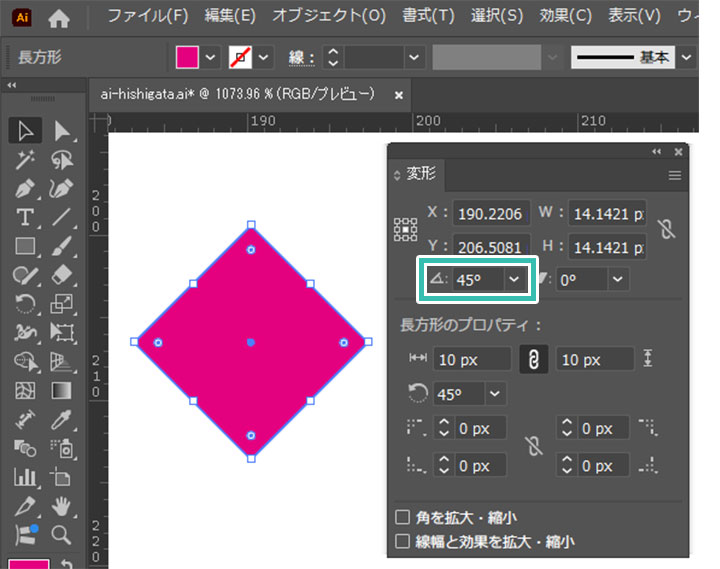The image size is (720, 569).
Task: Activate the Zoom magnifier tool
Action: click(62, 534)
